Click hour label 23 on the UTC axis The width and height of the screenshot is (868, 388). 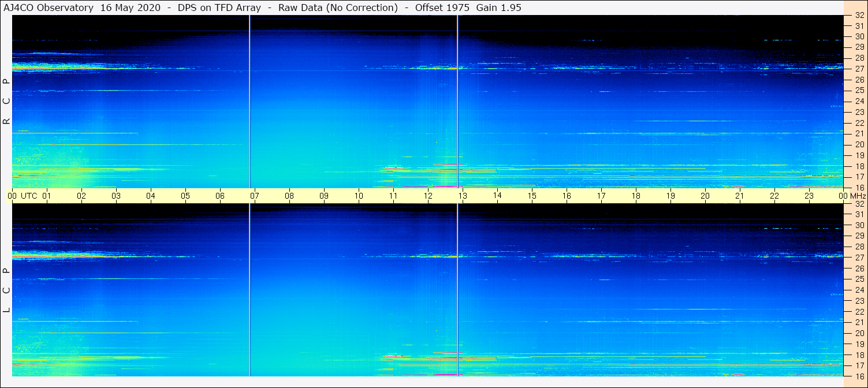809,196
